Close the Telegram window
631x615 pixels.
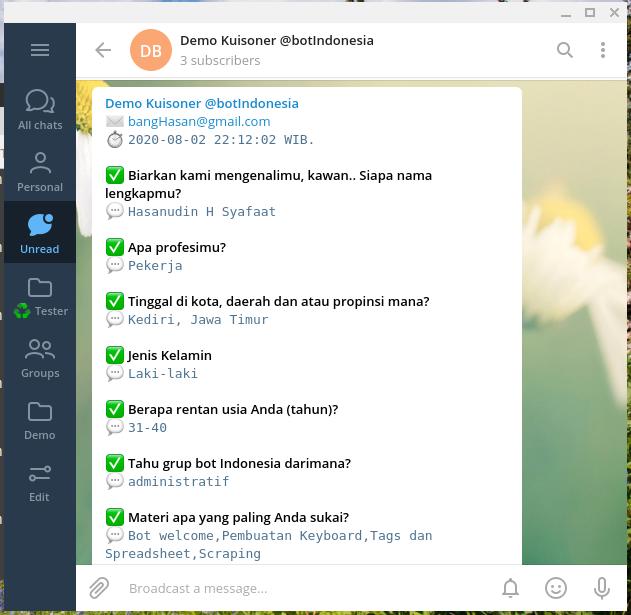pyautogui.click(x=614, y=12)
